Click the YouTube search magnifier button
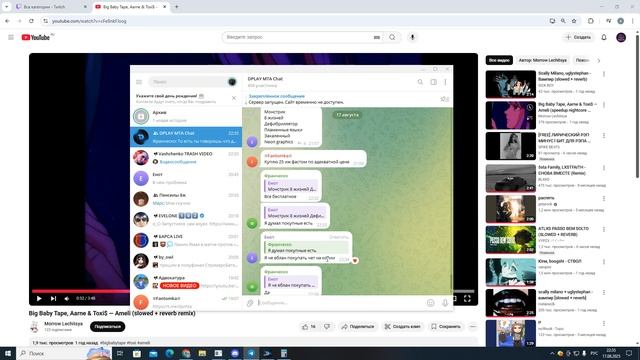This screenshot has height=360, width=640. [x=392, y=37]
